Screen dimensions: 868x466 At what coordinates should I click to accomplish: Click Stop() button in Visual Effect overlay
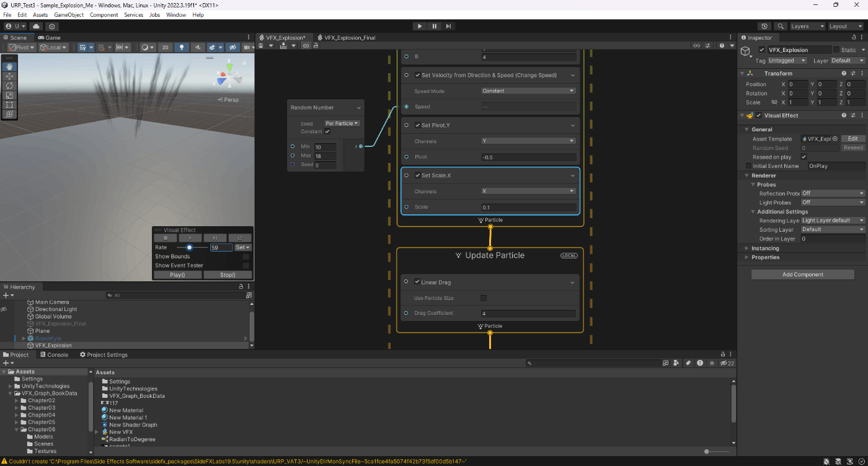click(228, 275)
